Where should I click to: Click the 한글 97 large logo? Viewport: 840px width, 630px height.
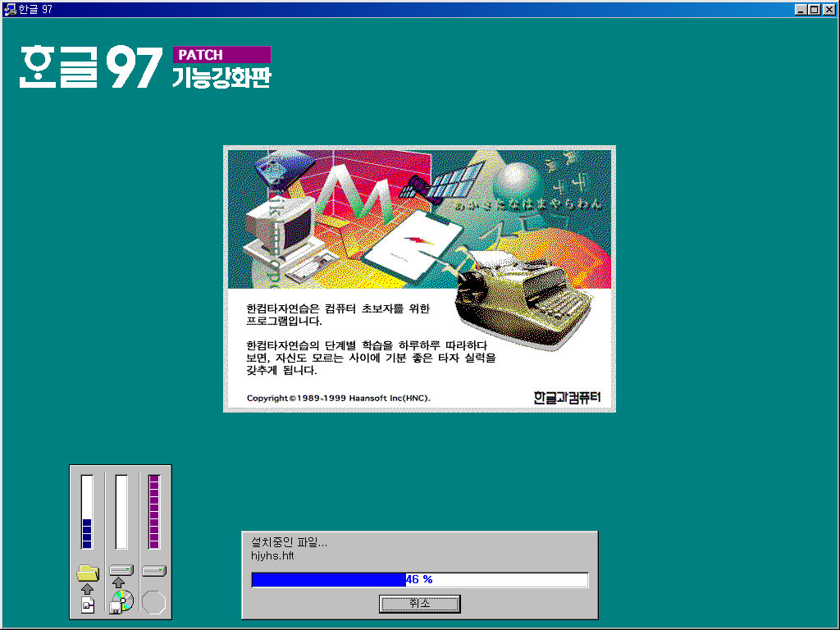coord(91,67)
